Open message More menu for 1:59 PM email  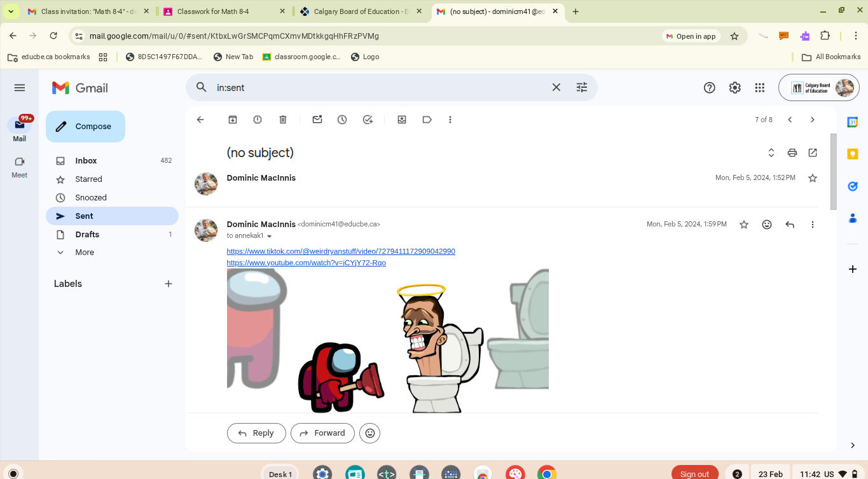point(813,225)
